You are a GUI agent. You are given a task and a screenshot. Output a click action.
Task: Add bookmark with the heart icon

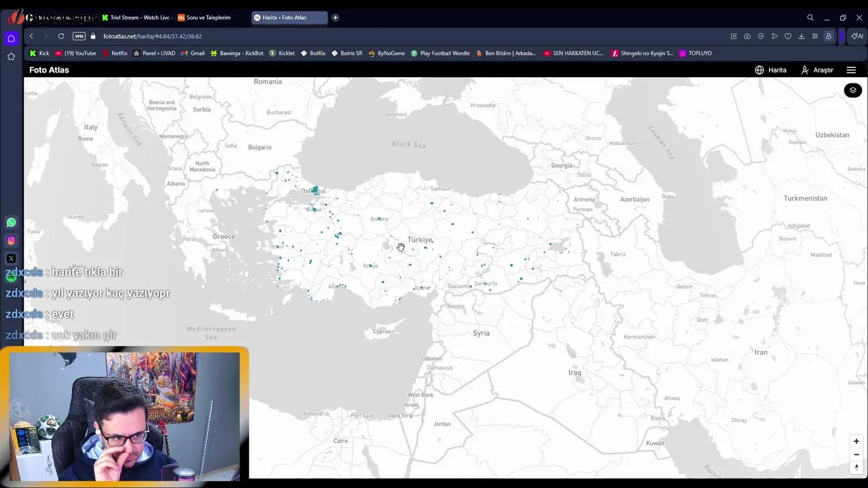coord(788,36)
